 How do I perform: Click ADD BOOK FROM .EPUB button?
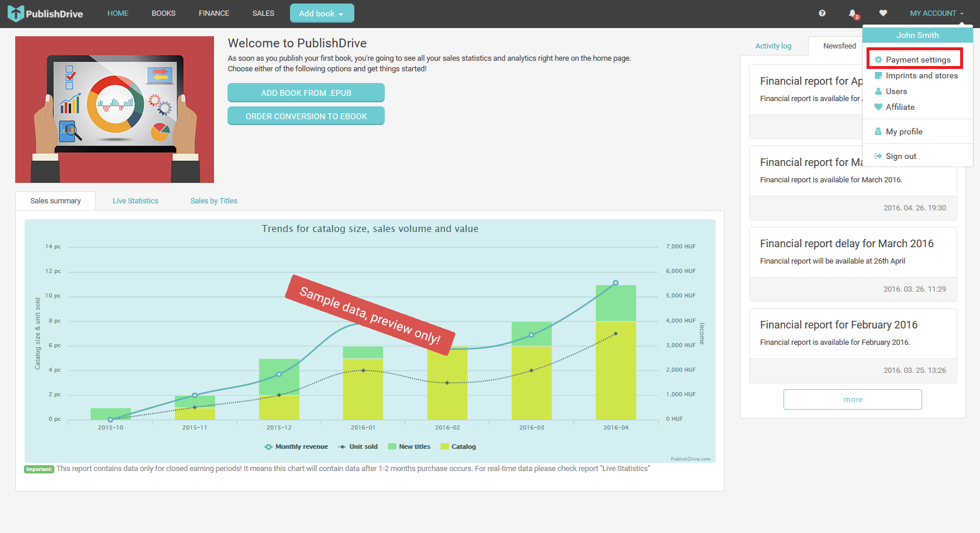tap(306, 92)
